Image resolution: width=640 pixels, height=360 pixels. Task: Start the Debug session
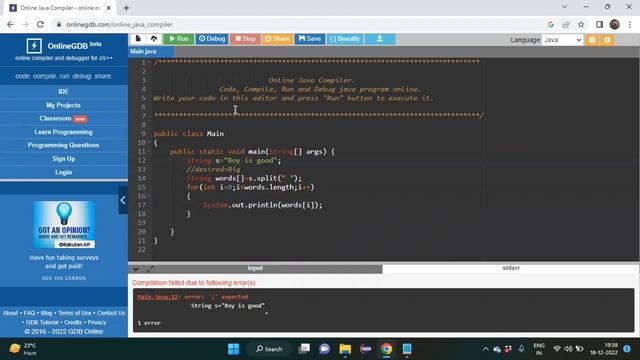point(212,39)
